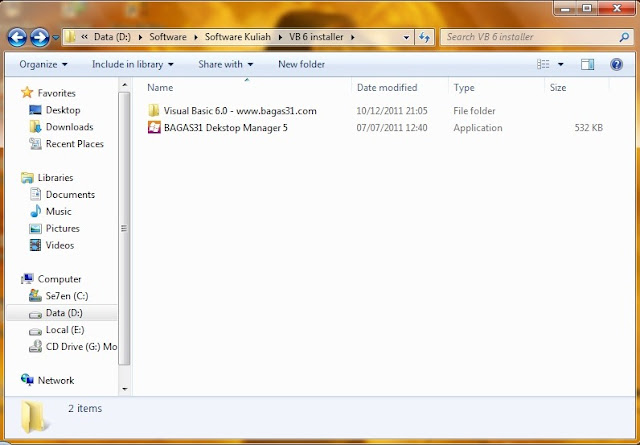The height and width of the screenshot is (445, 640).
Task: Open Include in library menu
Action: pyautogui.click(x=133, y=65)
